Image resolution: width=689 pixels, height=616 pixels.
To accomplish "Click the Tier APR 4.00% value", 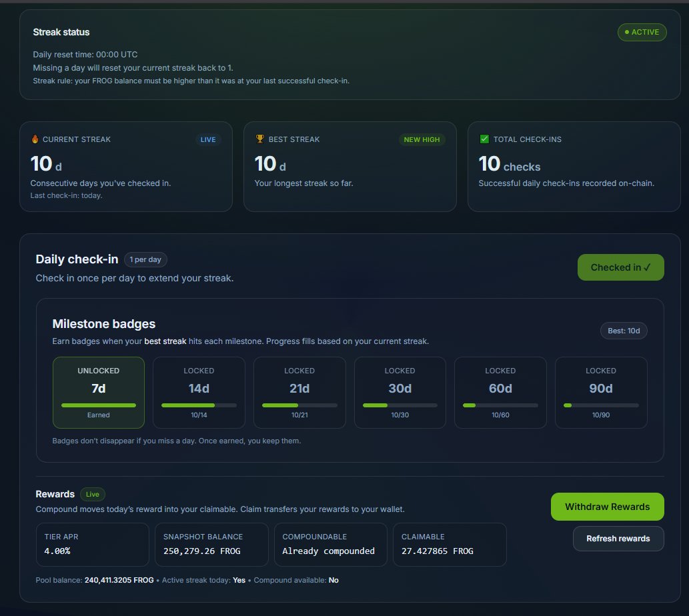I will pos(57,551).
